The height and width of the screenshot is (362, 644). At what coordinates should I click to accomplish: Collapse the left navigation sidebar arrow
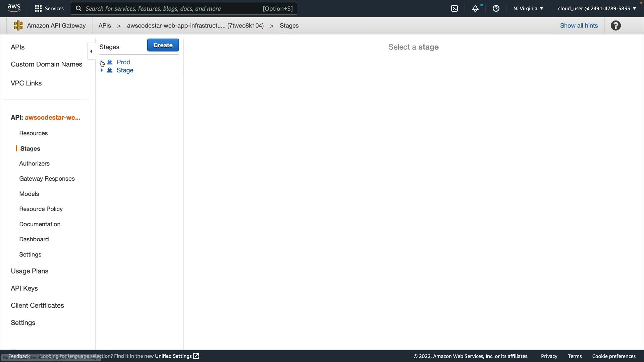click(91, 51)
